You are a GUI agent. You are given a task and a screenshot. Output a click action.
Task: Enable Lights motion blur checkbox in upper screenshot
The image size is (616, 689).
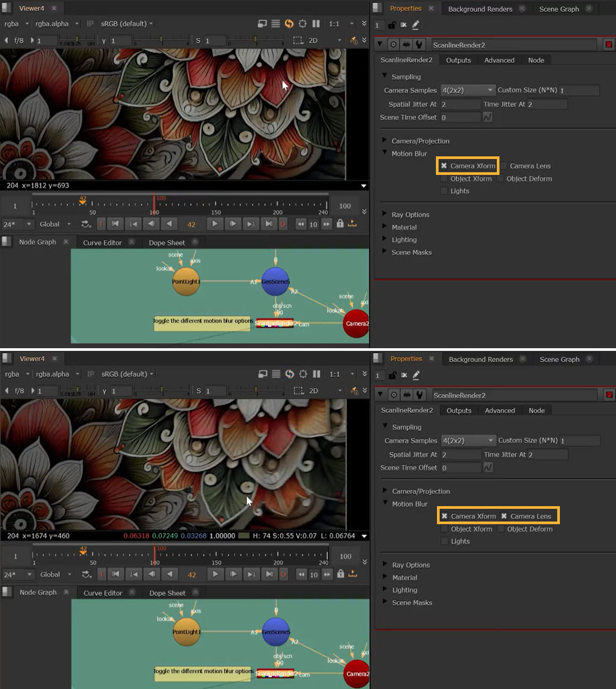(x=444, y=191)
